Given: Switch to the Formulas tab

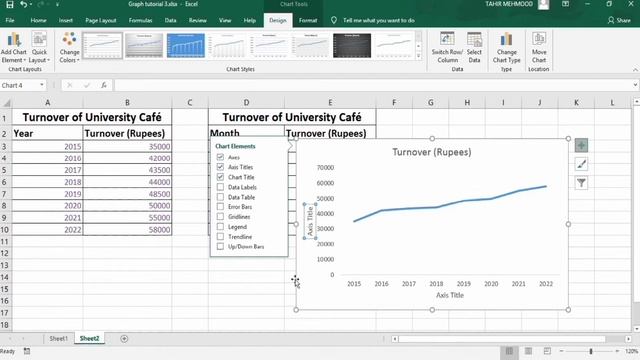Looking at the screenshot, I should point(140,20).
